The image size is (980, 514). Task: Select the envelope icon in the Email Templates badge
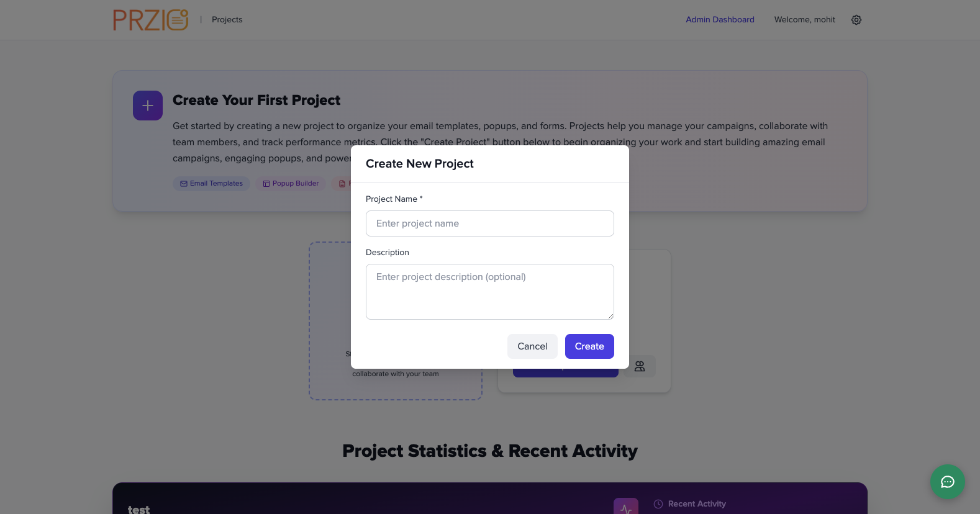[x=184, y=183]
